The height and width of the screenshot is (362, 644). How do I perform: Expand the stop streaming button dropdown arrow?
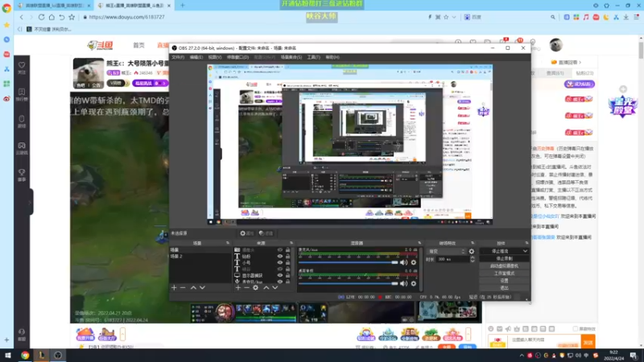525,251
